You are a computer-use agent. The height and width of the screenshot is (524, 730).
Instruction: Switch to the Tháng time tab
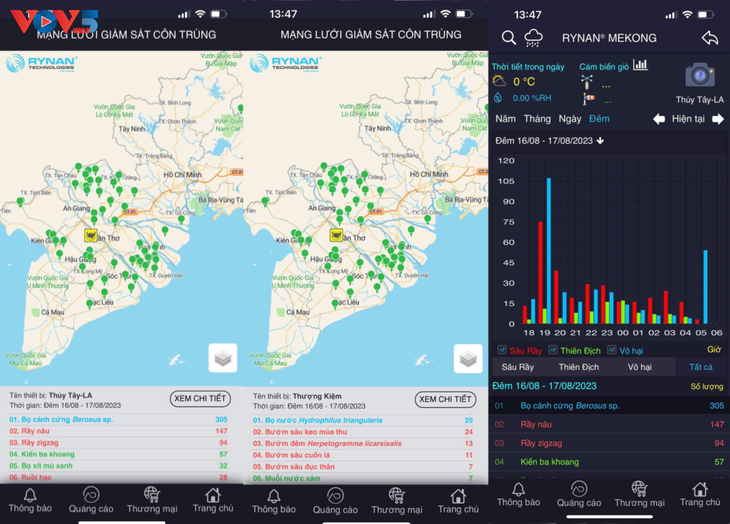(537, 119)
